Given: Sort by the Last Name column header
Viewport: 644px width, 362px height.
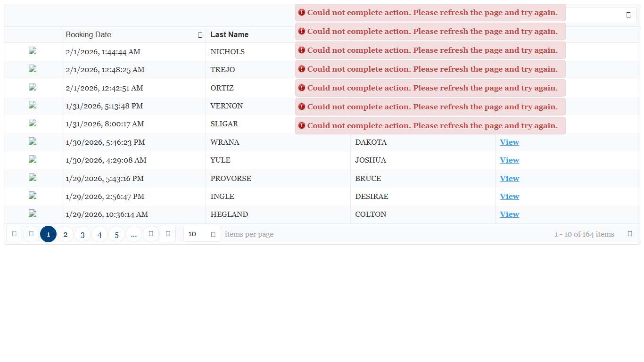Looking at the screenshot, I should tap(230, 35).
